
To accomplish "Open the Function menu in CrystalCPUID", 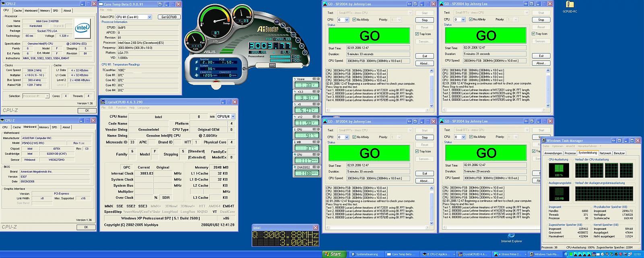I will (x=121, y=108).
